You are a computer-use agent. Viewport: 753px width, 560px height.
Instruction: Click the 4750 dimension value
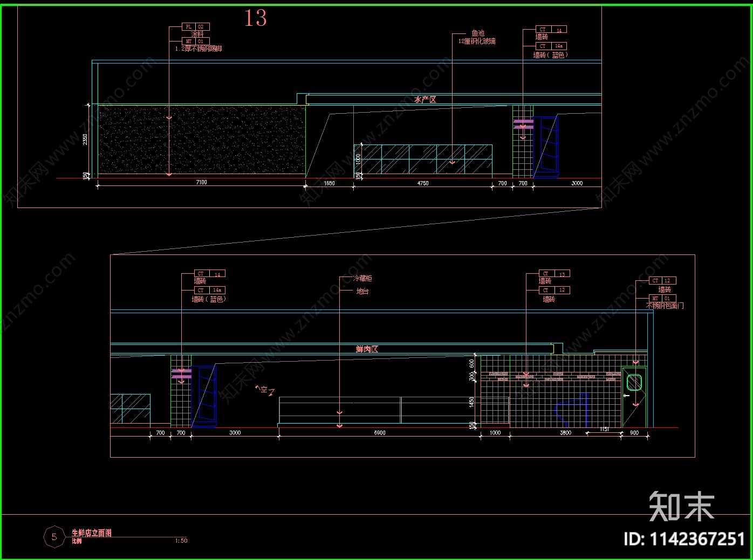tap(423, 183)
